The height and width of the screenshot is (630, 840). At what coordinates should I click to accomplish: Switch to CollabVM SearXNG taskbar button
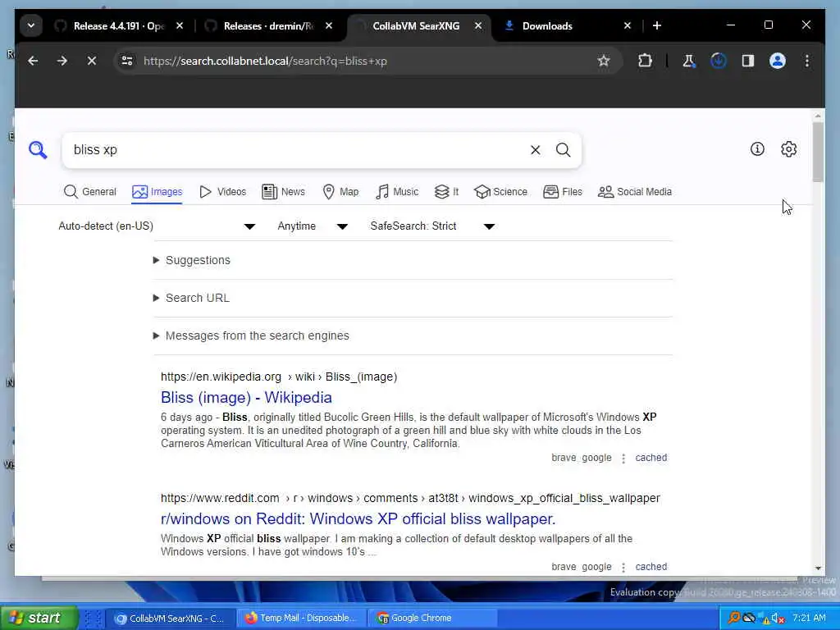[170, 619]
